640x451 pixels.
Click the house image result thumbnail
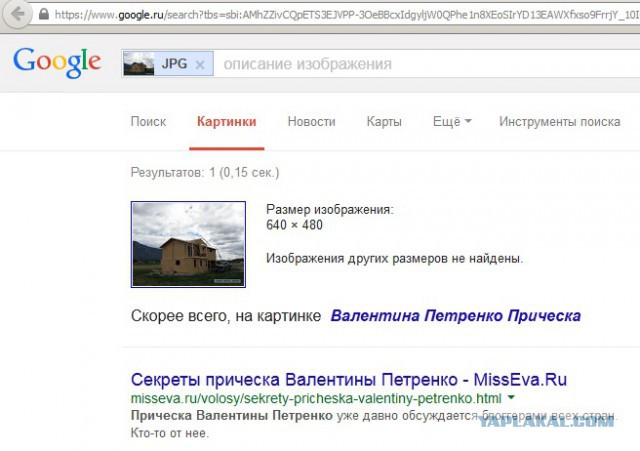tap(188, 244)
